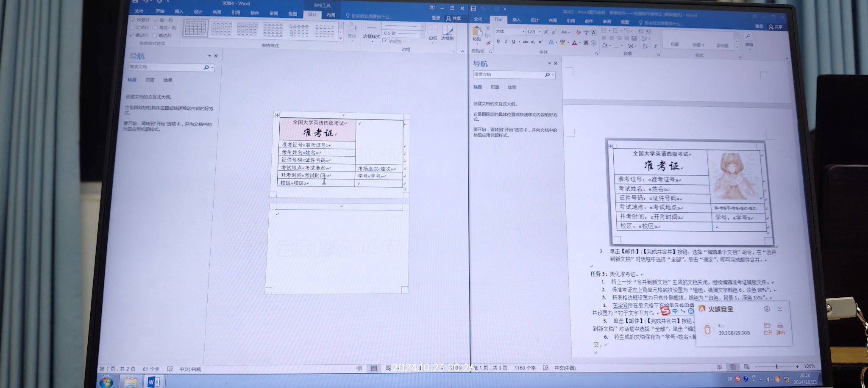Open the Mailings tab in left Word window
The height and width of the screenshot is (388, 868).
tap(254, 13)
